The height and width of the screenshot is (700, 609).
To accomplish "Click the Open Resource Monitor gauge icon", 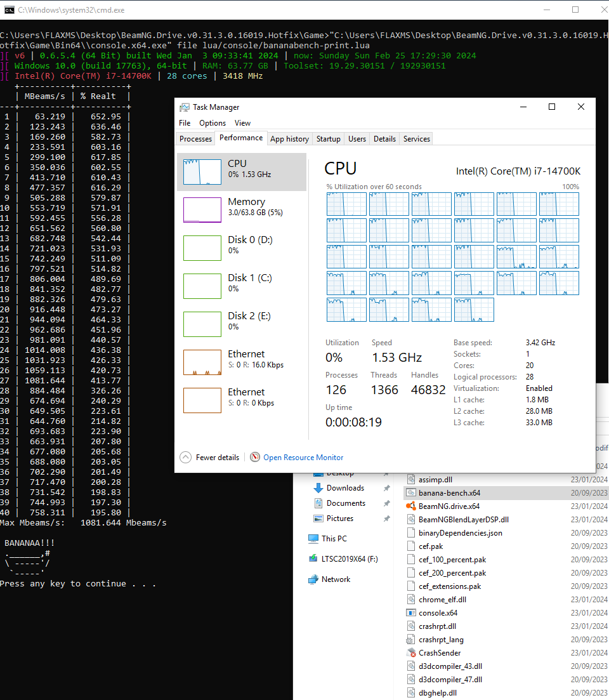I will 255,457.
